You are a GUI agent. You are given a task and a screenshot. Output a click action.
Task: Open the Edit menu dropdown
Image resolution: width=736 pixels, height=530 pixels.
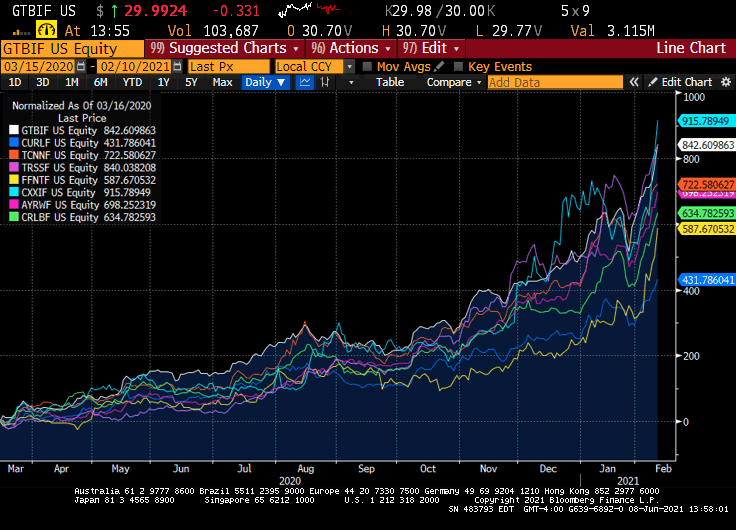(x=431, y=48)
